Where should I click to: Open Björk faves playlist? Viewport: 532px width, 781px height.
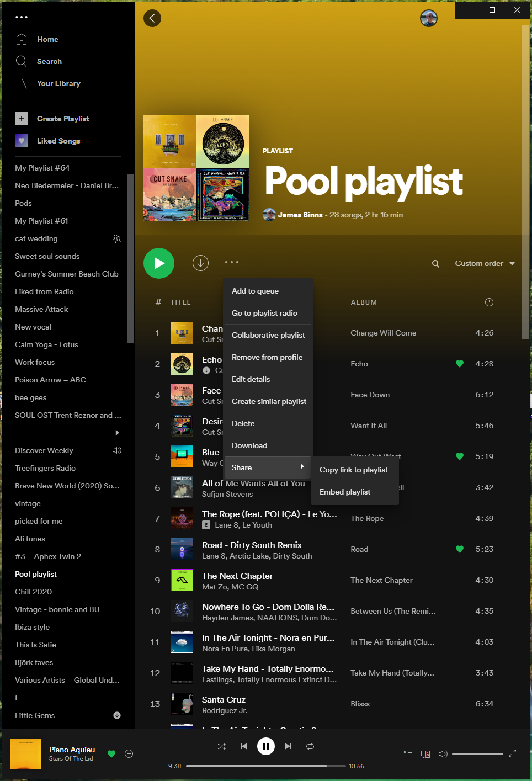[34, 662]
